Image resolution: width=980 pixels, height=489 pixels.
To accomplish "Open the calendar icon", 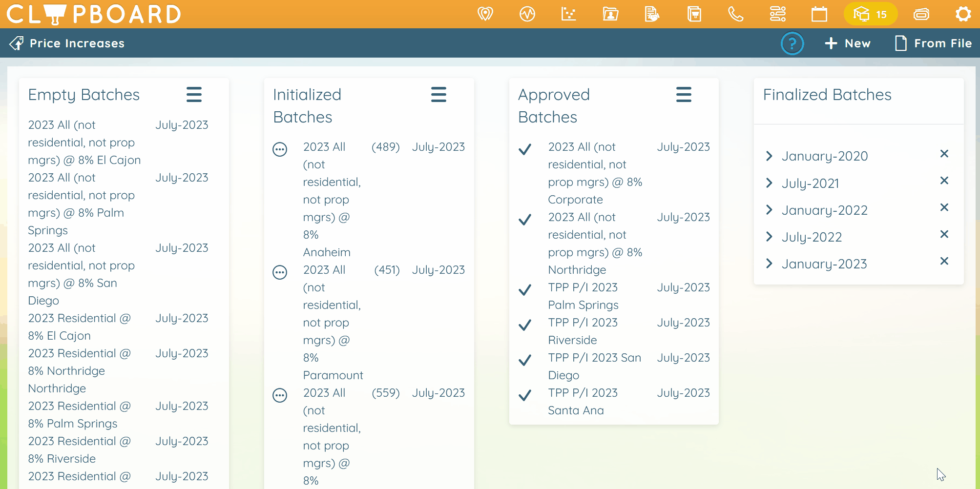I will coord(819,14).
